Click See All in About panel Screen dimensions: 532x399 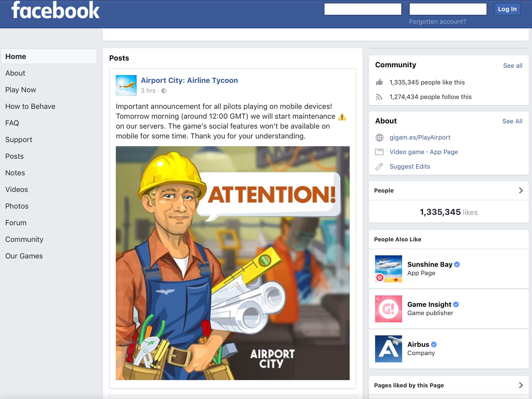click(x=512, y=121)
